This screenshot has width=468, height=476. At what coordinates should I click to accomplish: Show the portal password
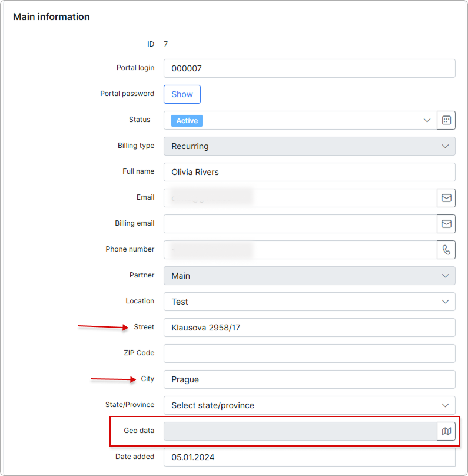pyautogui.click(x=182, y=94)
